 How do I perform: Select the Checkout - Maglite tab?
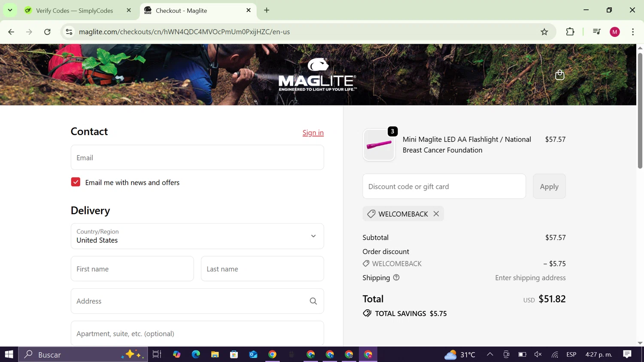point(197,10)
